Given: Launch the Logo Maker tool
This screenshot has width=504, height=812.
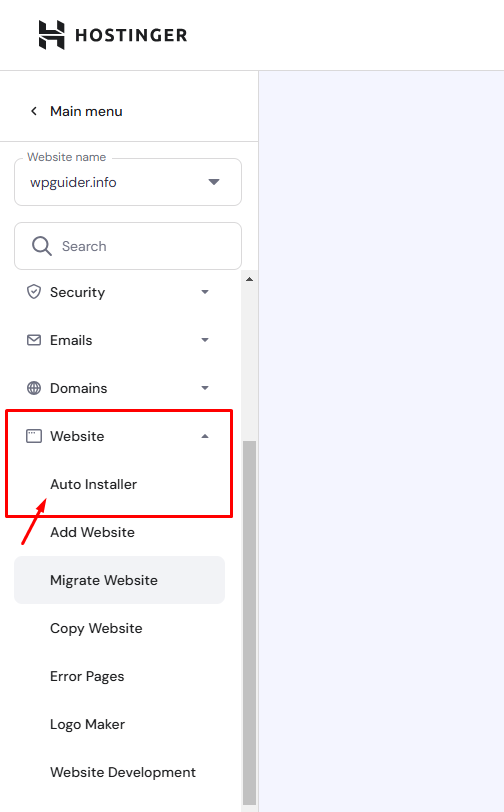Looking at the screenshot, I should pyautogui.click(x=87, y=724).
